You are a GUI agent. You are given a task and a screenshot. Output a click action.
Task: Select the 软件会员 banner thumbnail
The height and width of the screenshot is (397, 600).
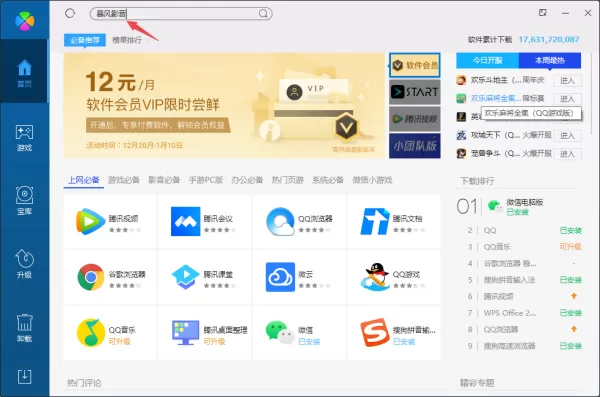coord(415,65)
